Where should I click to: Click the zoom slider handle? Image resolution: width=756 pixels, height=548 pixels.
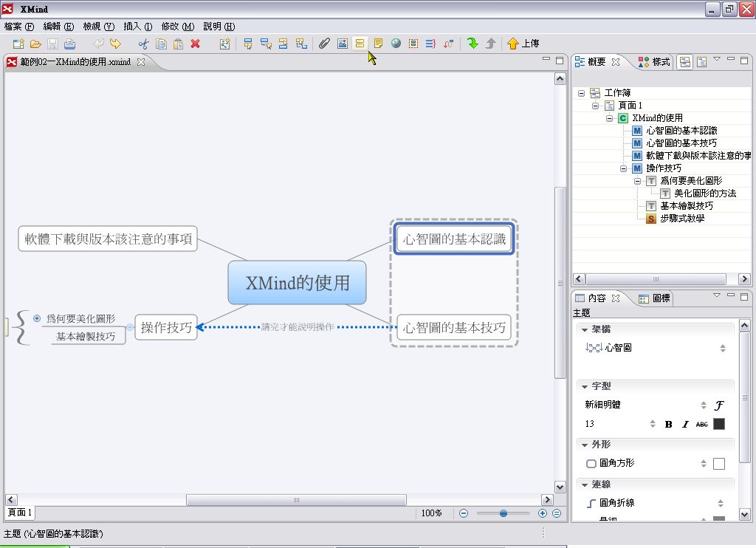pyautogui.click(x=504, y=514)
